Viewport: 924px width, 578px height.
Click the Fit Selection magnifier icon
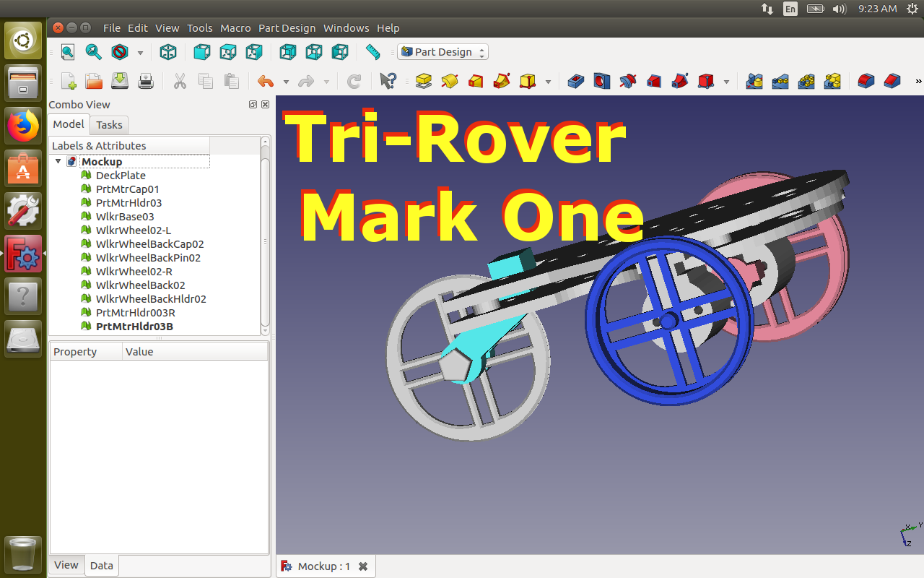(93, 52)
